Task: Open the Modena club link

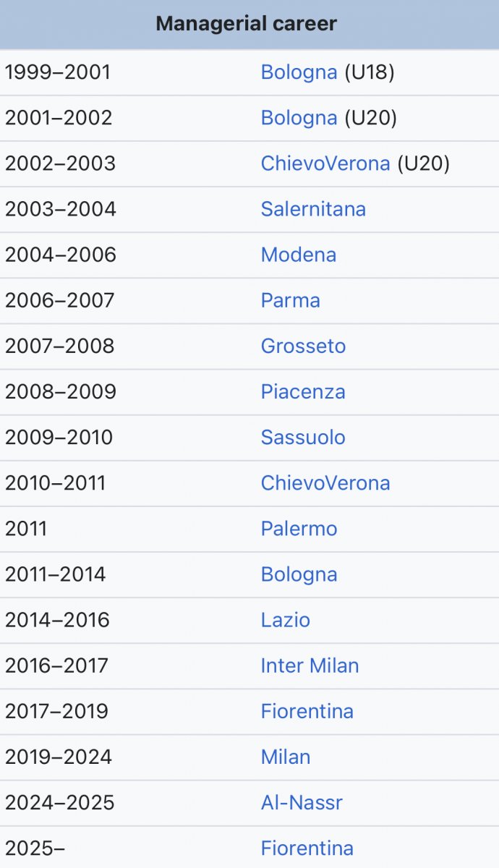Action: coord(298,255)
